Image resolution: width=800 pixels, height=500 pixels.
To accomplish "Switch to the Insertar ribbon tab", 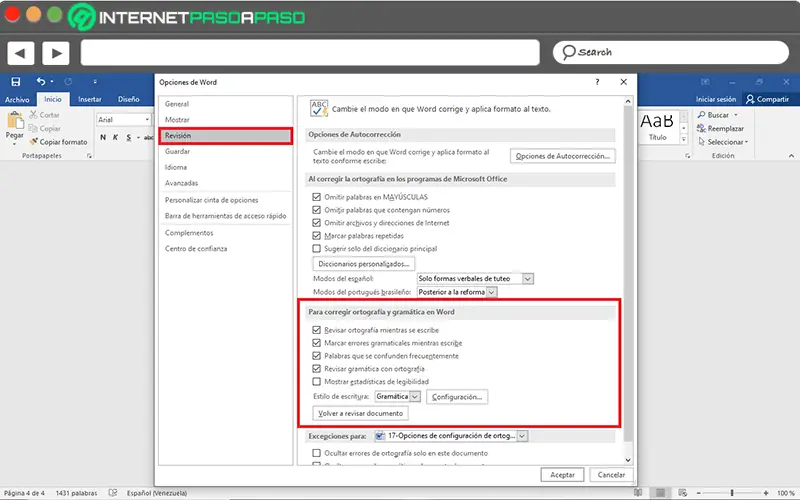I will point(90,99).
